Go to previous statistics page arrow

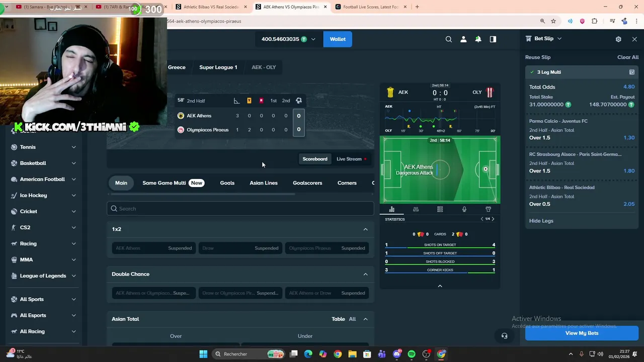482,219
